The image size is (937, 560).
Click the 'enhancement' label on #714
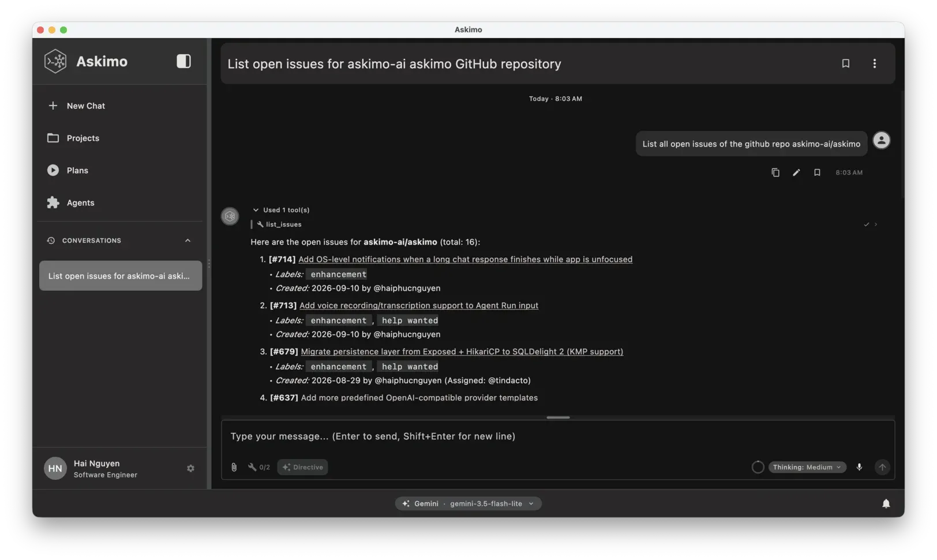pyautogui.click(x=338, y=274)
